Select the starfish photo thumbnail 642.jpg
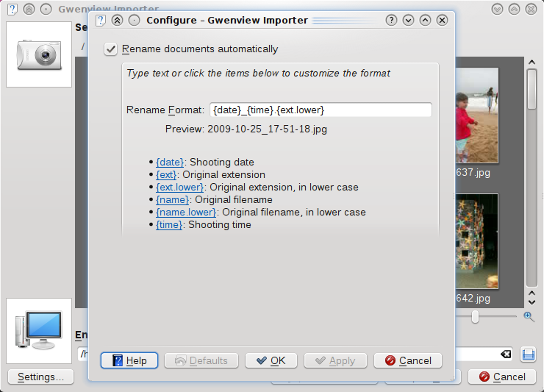Image resolution: width=544 pixels, height=392 pixels. (477, 241)
